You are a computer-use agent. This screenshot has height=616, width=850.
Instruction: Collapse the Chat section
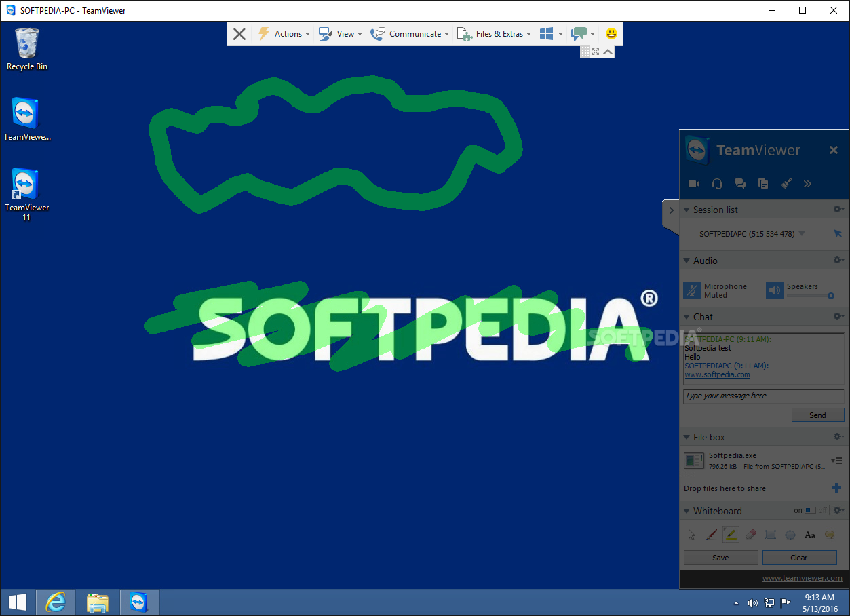coord(687,317)
